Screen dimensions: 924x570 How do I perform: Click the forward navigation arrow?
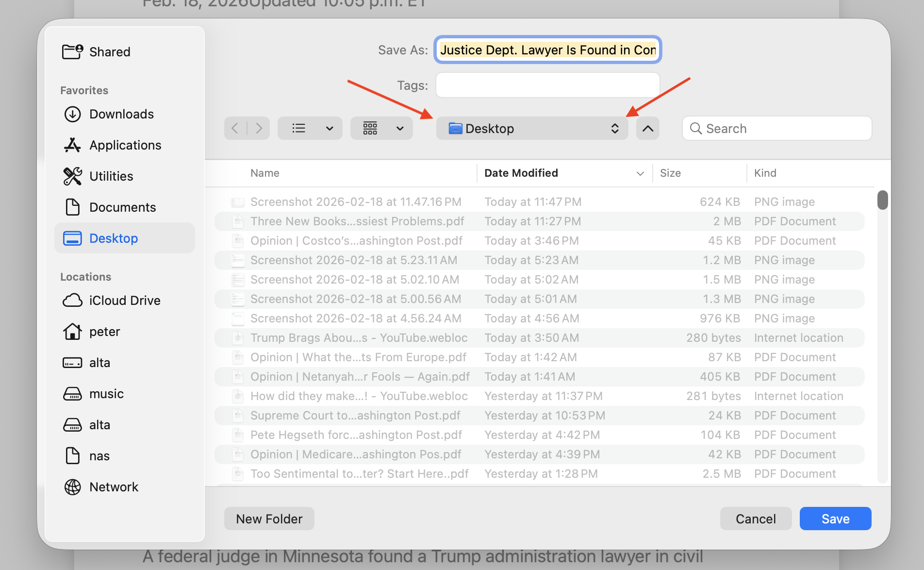point(259,128)
